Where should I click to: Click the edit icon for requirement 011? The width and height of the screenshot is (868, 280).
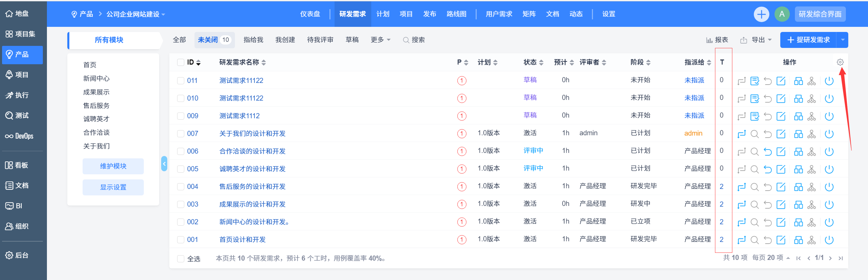(x=781, y=81)
